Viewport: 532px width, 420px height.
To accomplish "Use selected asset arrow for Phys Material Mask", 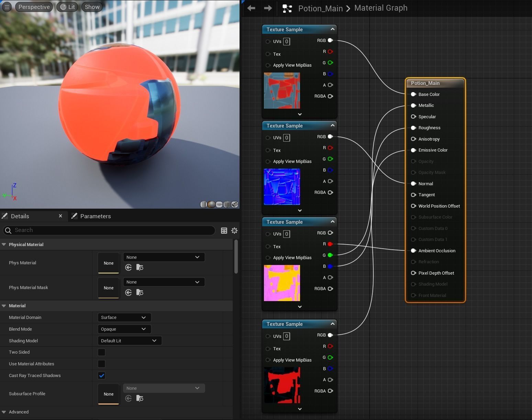I will click(129, 292).
